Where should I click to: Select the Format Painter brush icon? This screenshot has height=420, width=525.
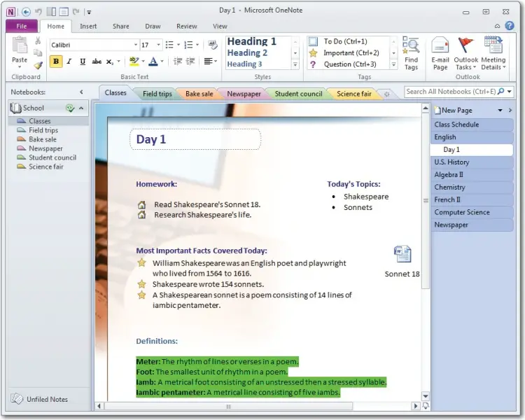[38, 65]
